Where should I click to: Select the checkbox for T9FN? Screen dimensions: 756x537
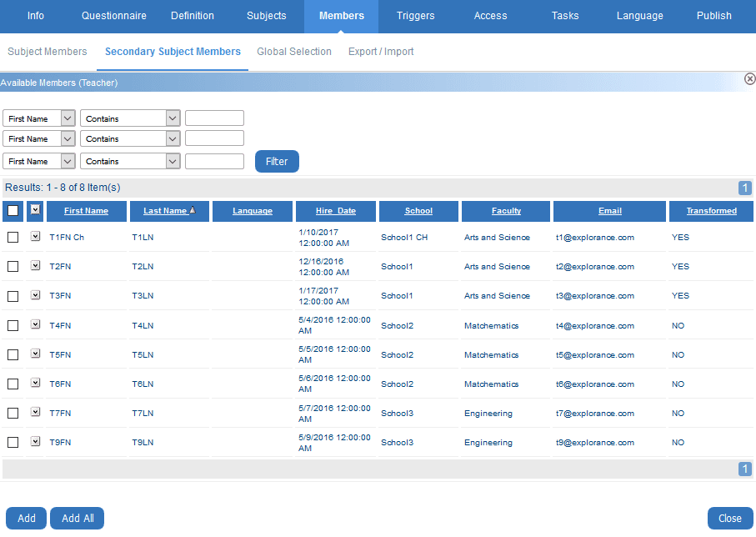click(x=13, y=443)
